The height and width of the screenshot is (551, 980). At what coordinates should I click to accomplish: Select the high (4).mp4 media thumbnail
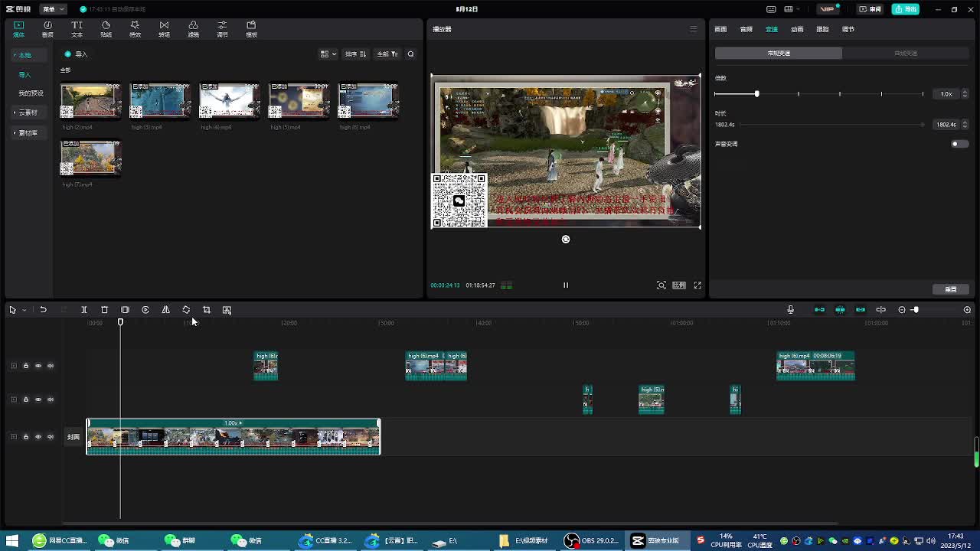(229, 100)
